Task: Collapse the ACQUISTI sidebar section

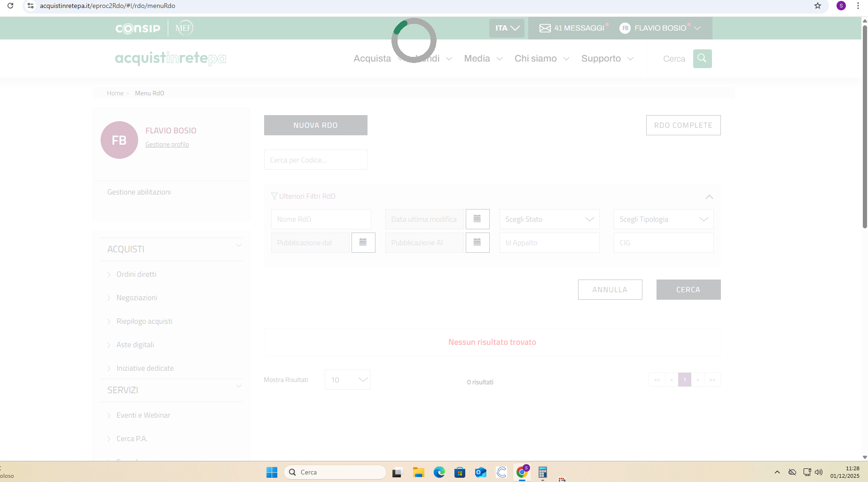Action: pyautogui.click(x=239, y=245)
